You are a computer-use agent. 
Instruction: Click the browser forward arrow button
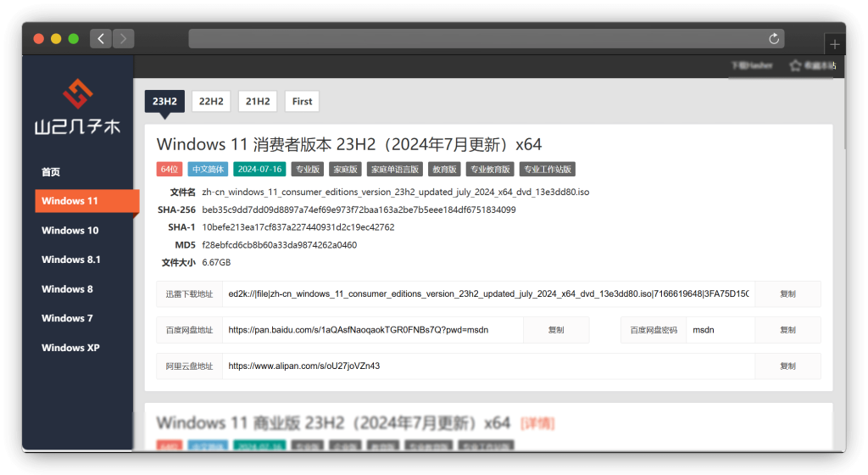[124, 38]
